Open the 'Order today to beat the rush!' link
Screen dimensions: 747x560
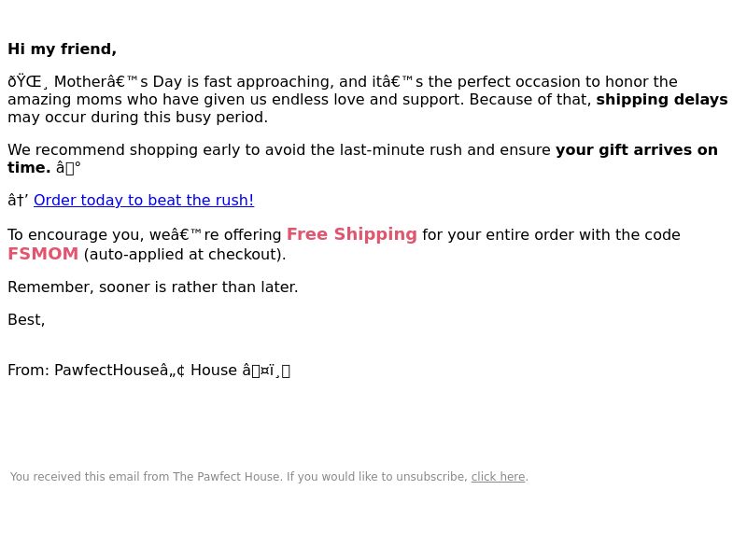tap(144, 200)
